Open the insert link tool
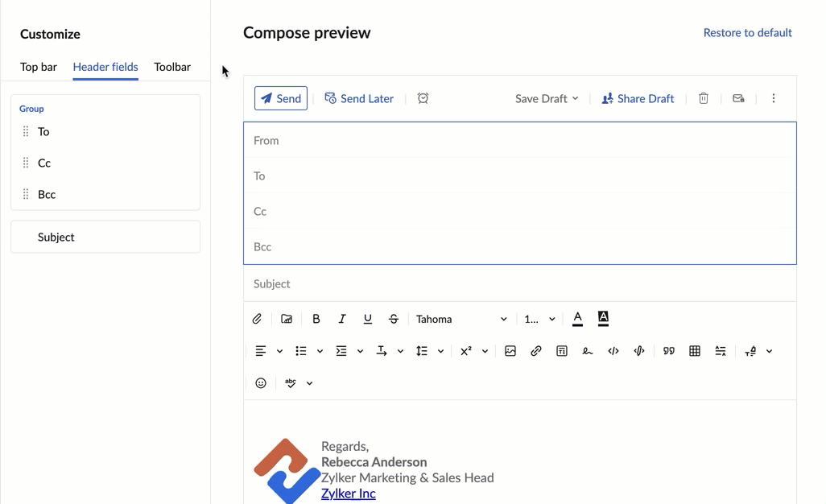 pyautogui.click(x=536, y=351)
